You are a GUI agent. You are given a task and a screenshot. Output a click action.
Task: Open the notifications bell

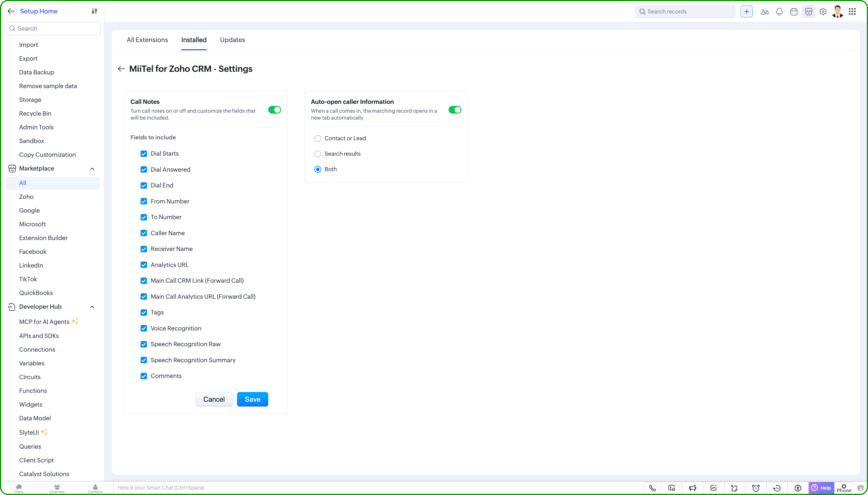pos(779,11)
